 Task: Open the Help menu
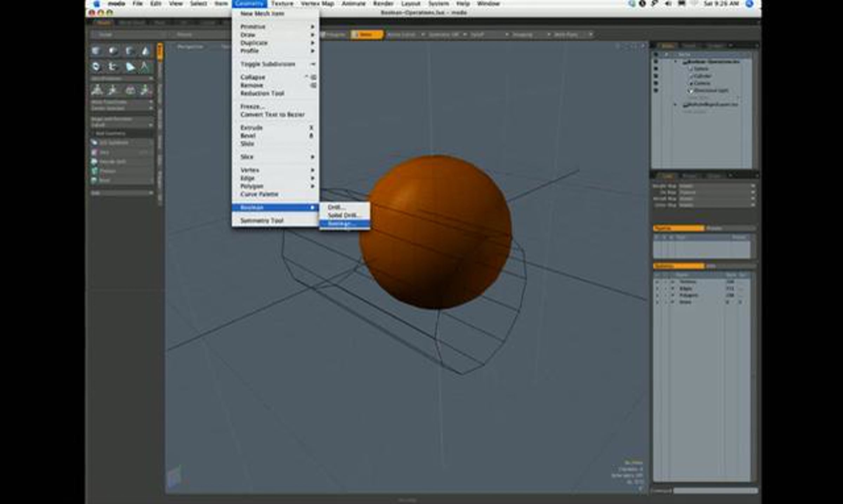pyautogui.click(x=463, y=4)
